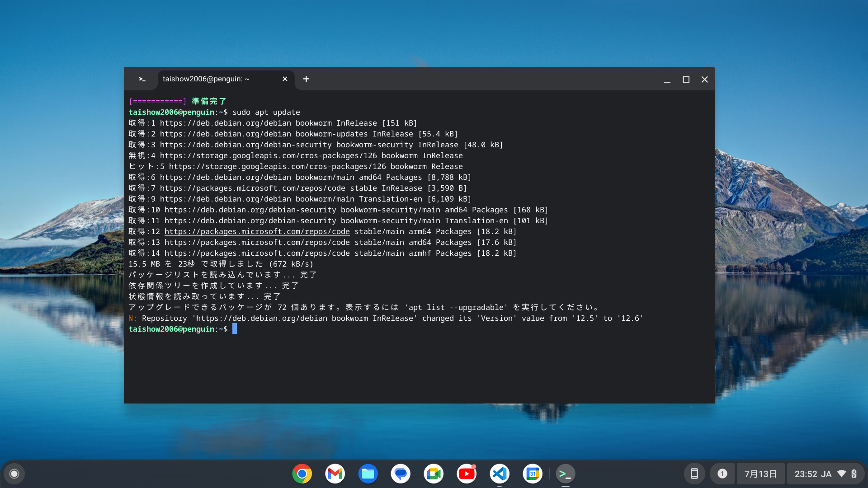Click the 取得:14 stable/main armhf Packages line
868x488 pixels.
[x=322, y=253]
